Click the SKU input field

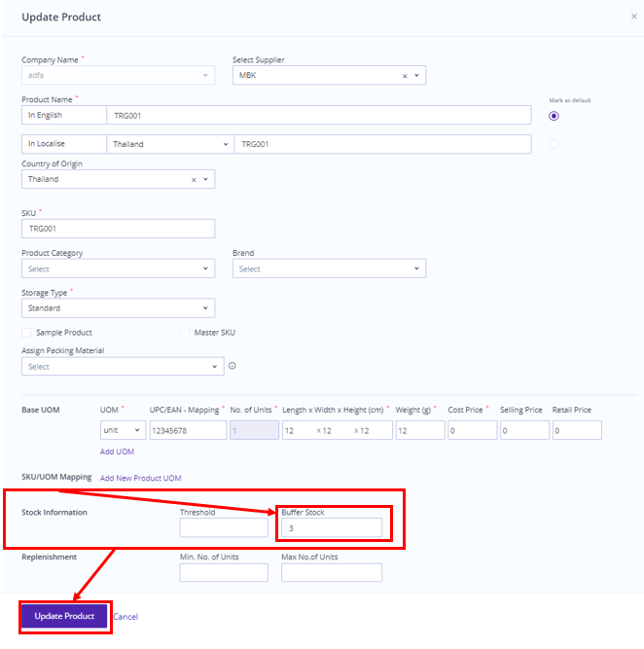(118, 229)
